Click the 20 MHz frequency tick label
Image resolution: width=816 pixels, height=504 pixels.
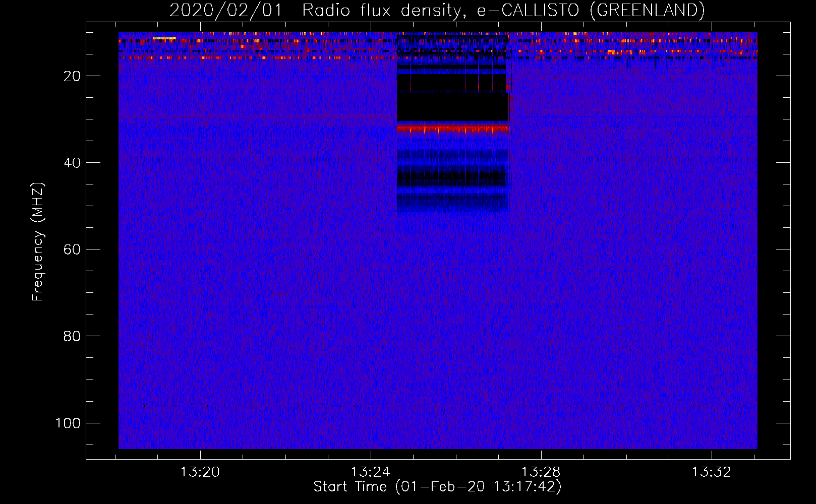coord(72,76)
